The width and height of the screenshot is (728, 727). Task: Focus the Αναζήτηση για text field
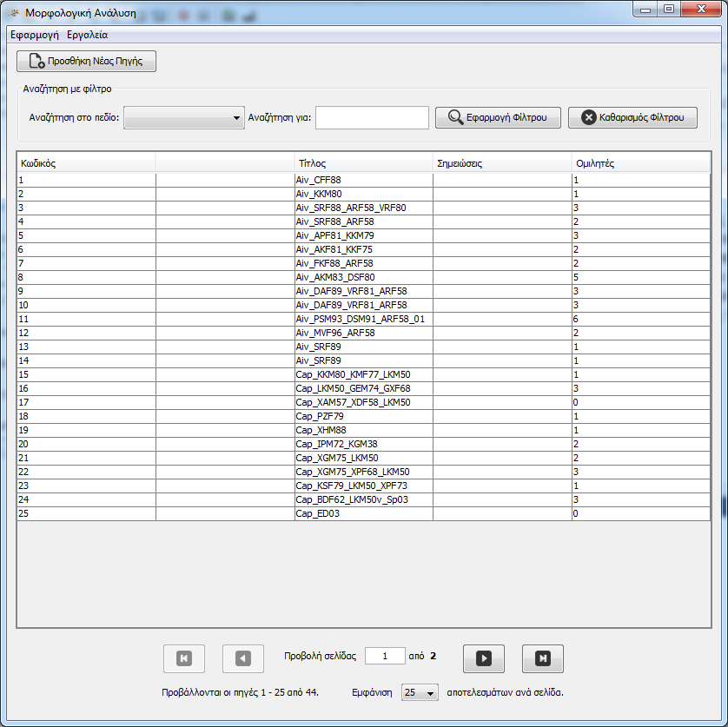pos(372,117)
